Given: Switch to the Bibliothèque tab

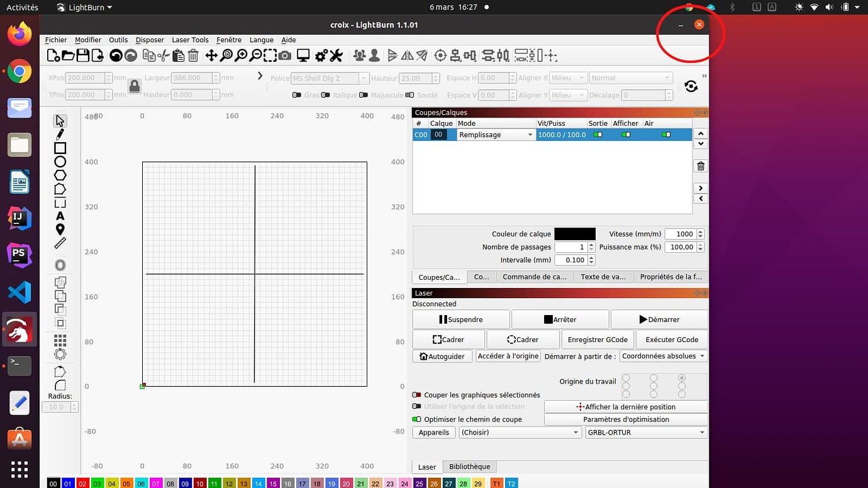Looking at the screenshot, I should coord(469,467).
